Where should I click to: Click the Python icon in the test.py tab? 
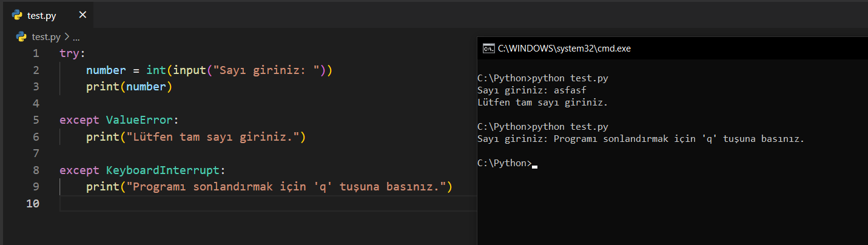pos(17,15)
